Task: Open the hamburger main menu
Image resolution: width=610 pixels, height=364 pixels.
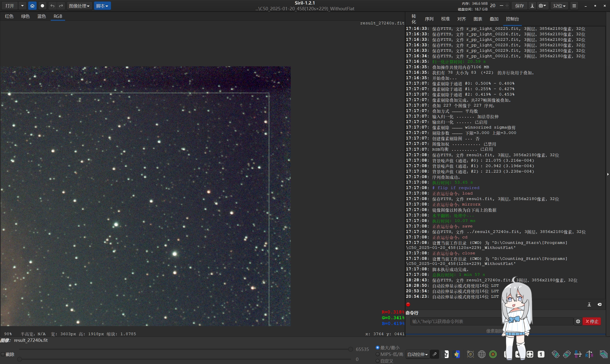Action: [574, 6]
